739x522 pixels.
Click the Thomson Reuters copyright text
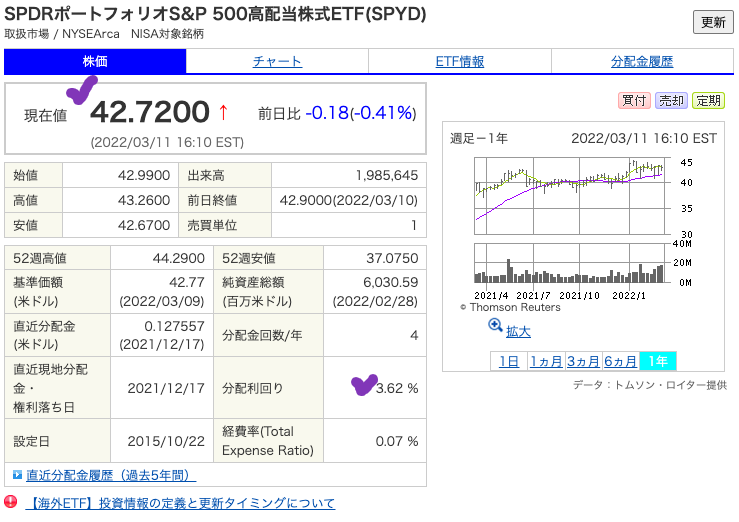click(x=510, y=307)
